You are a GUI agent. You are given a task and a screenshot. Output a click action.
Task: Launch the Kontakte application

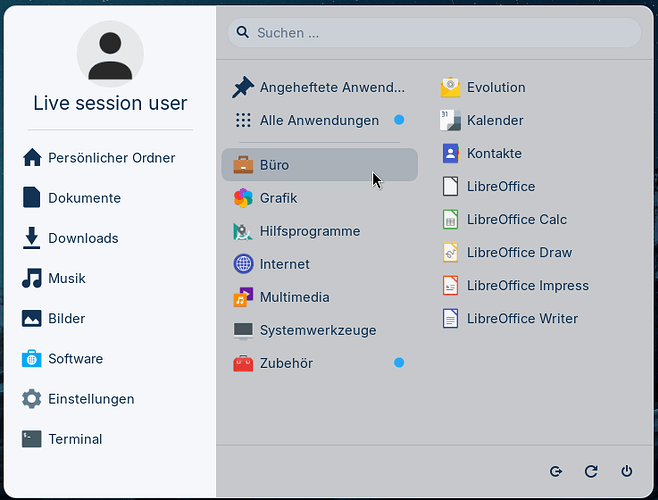click(483, 153)
